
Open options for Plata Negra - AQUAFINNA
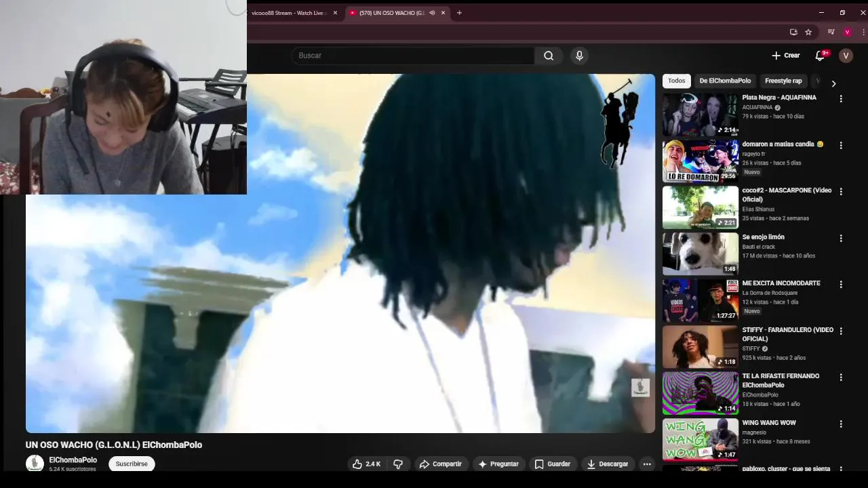[x=841, y=99]
